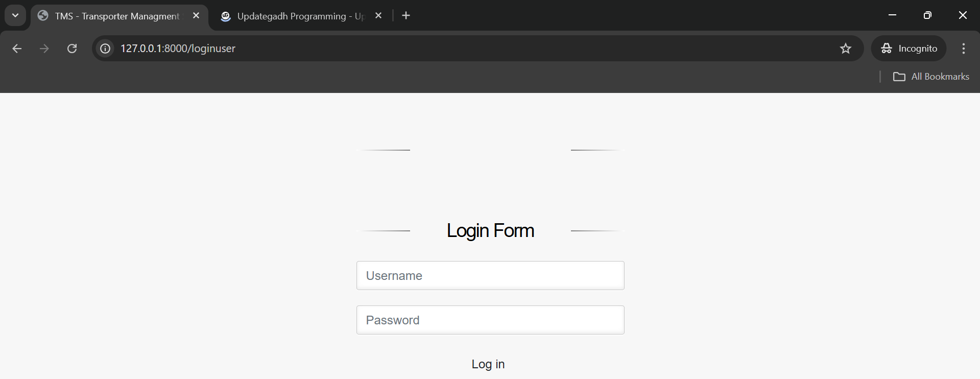View site information icon in address bar
The height and width of the screenshot is (379, 980).
click(x=105, y=49)
